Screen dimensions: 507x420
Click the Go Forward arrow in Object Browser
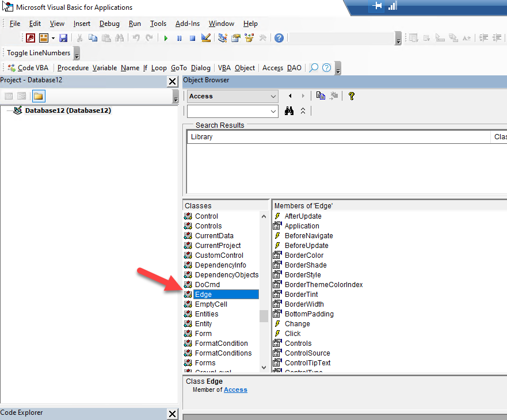[303, 96]
